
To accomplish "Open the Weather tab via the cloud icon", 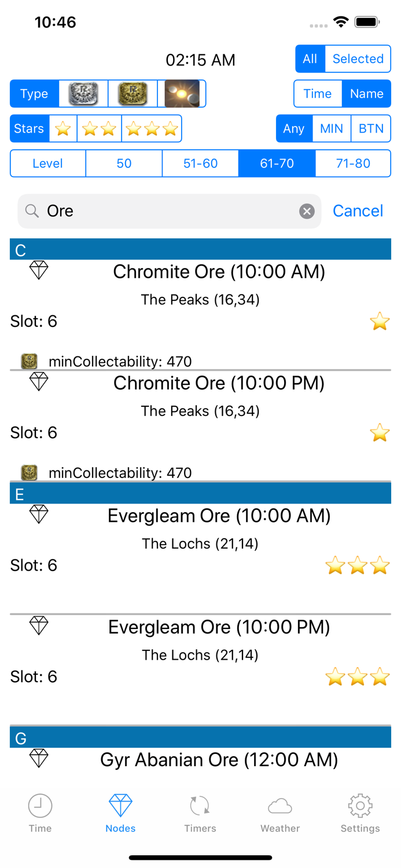I will [279, 804].
